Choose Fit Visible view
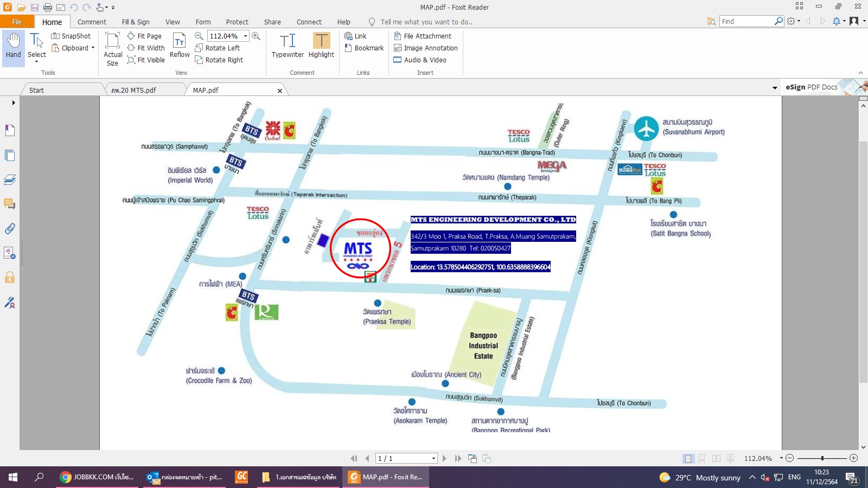The height and width of the screenshot is (488, 868). [146, 60]
